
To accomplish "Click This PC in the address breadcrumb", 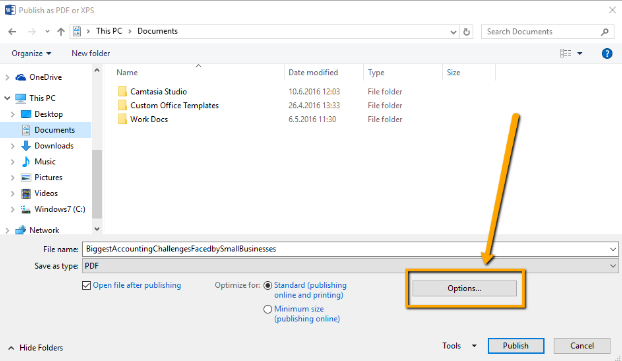I will point(109,31).
